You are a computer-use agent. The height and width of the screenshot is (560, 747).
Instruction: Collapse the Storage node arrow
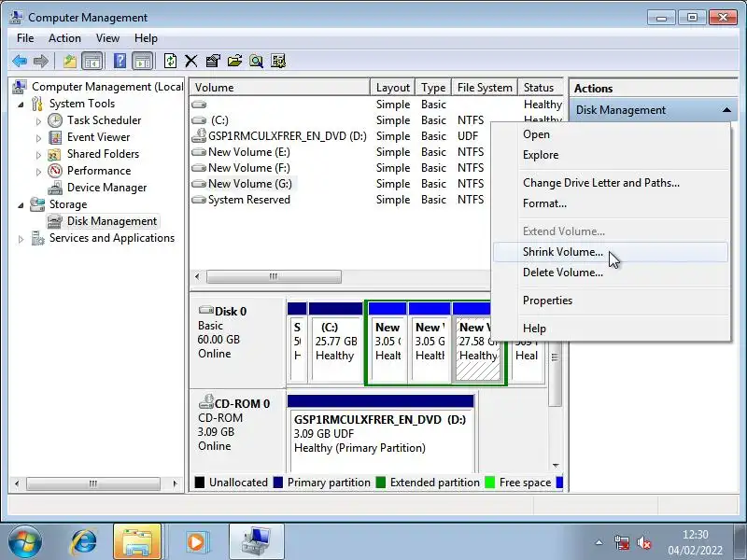(x=21, y=205)
